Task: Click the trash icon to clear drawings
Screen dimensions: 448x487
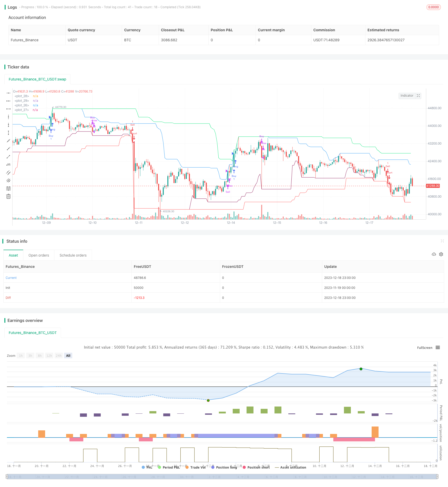Action: [x=8, y=196]
